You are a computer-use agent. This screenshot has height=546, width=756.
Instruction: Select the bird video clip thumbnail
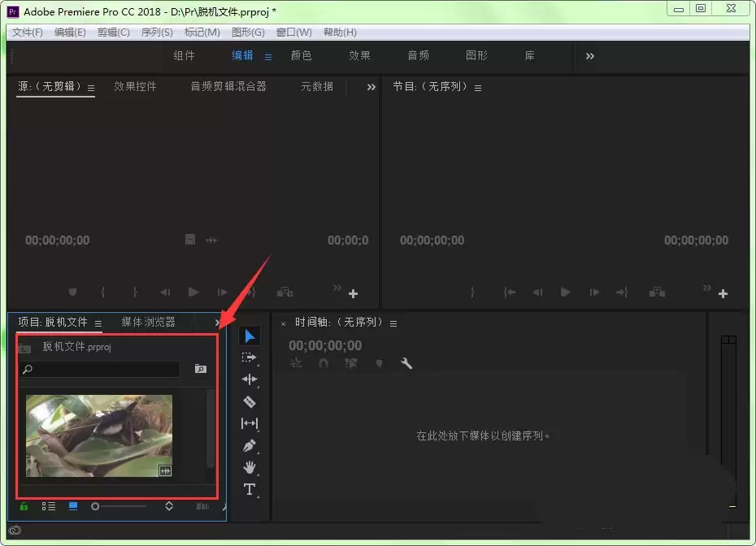pyautogui.click(x=99, y=435)
